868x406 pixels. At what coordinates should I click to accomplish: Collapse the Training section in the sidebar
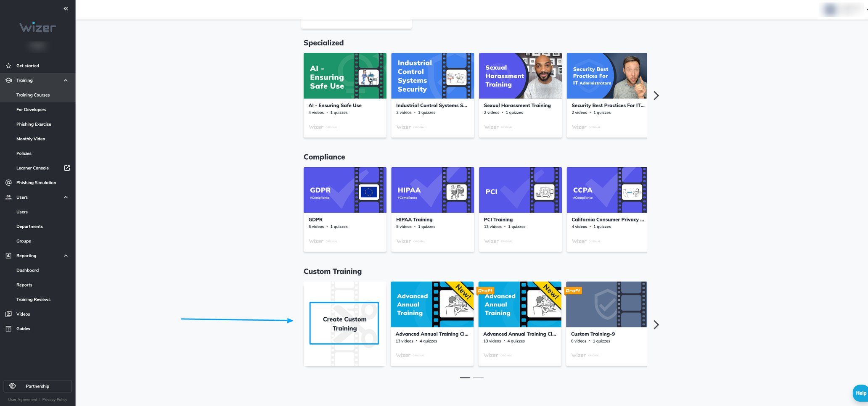(66, 80)
